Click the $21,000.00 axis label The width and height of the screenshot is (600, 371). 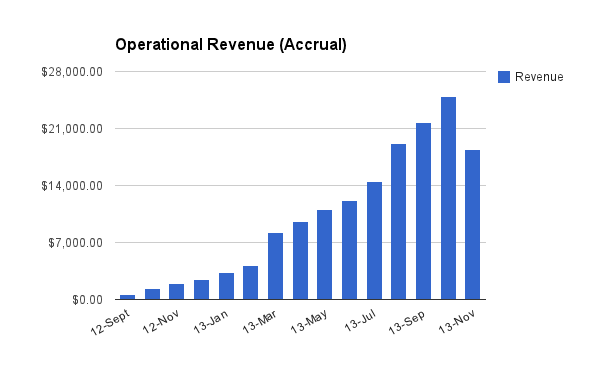(72, 129)
